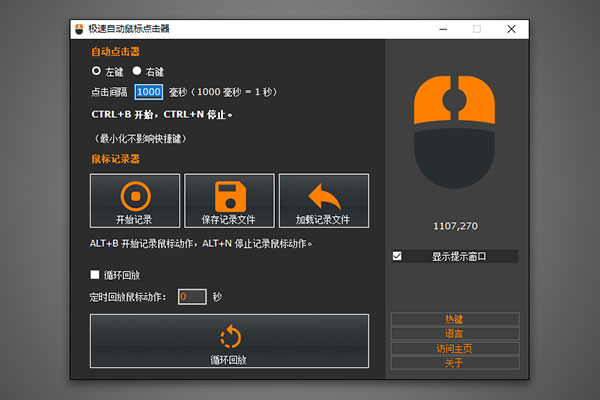Select the 右键 right-button option

(x=137, y=71)
